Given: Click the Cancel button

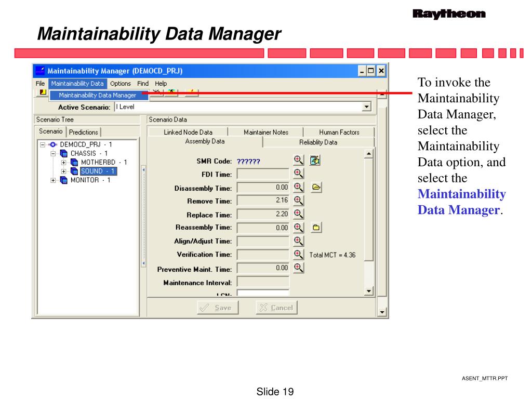Looking at the screenshot, I should tap(277, 308).
